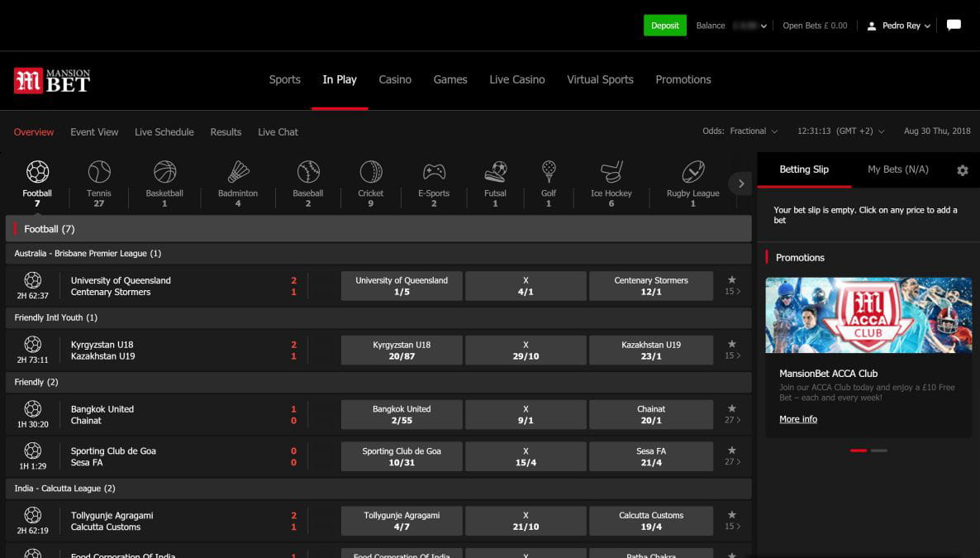
Task: Open the Casino main menu
Action: (x=395, y=80)
